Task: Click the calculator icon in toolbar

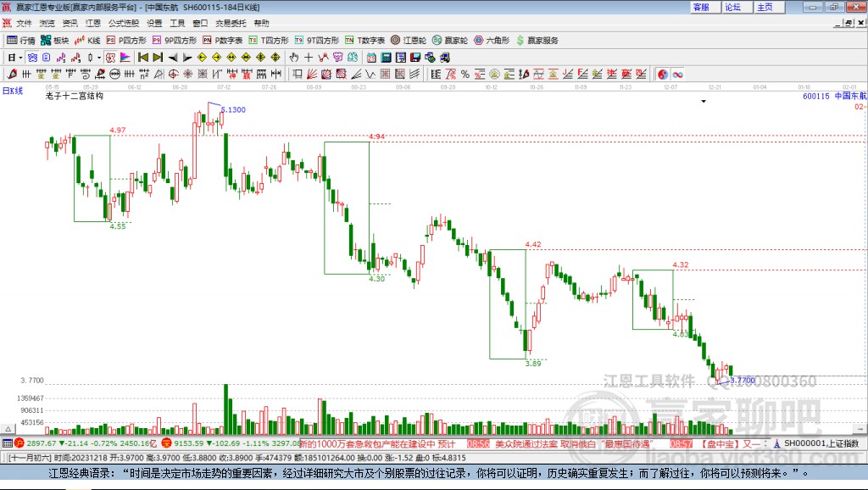Action: pyautogui.click(x=386, y=58)
